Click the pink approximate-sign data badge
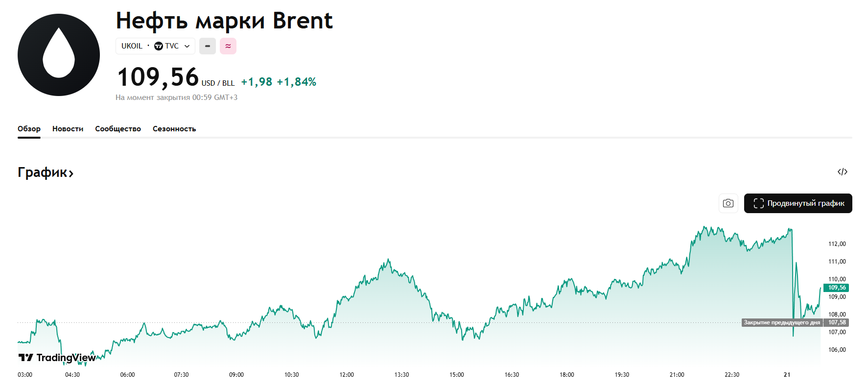Image resolution: width=868 pixels, height=390 pixels. [228, 46]
